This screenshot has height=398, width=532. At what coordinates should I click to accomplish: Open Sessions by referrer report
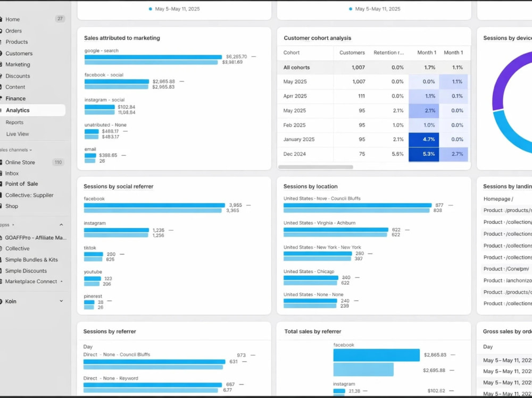[x=110, y=332]
